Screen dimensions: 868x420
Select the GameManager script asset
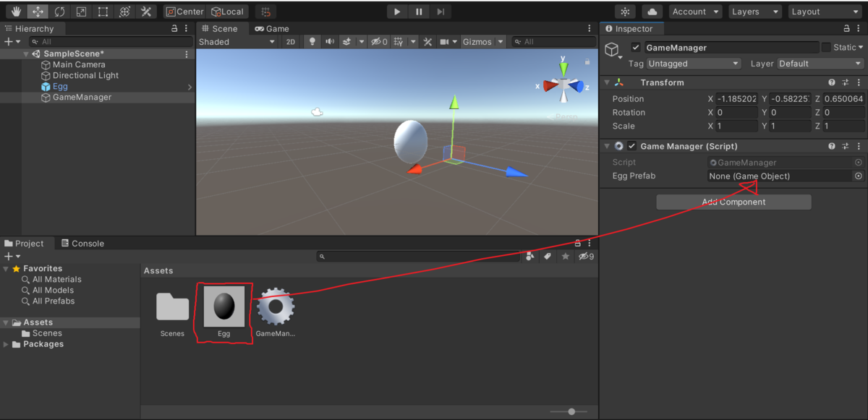276,307
